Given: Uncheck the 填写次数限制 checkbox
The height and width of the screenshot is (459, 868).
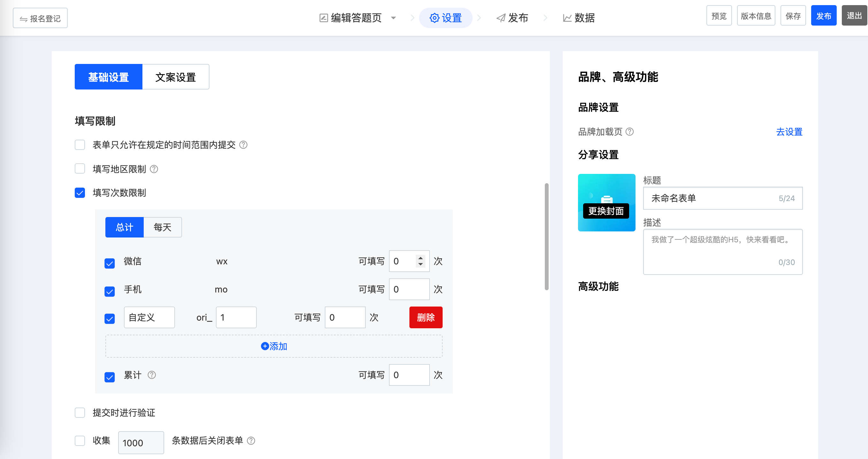Looking at the screenshot, I should point(80,193).
